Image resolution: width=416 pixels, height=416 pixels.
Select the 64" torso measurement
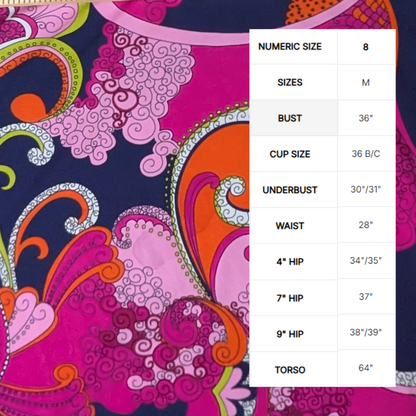click(366, 368)
